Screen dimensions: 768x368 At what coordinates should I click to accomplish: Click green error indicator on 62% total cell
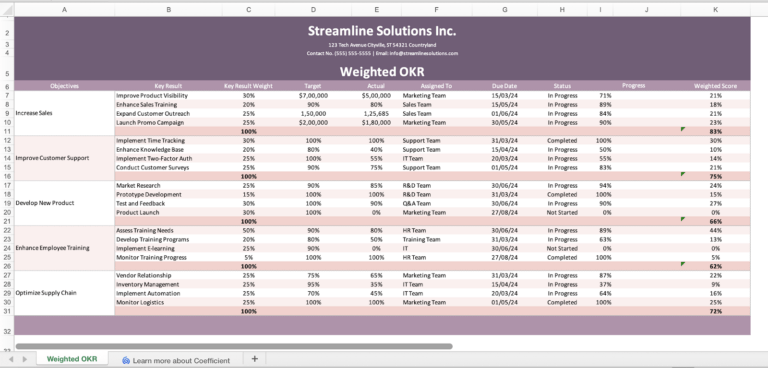click(683, 264)
